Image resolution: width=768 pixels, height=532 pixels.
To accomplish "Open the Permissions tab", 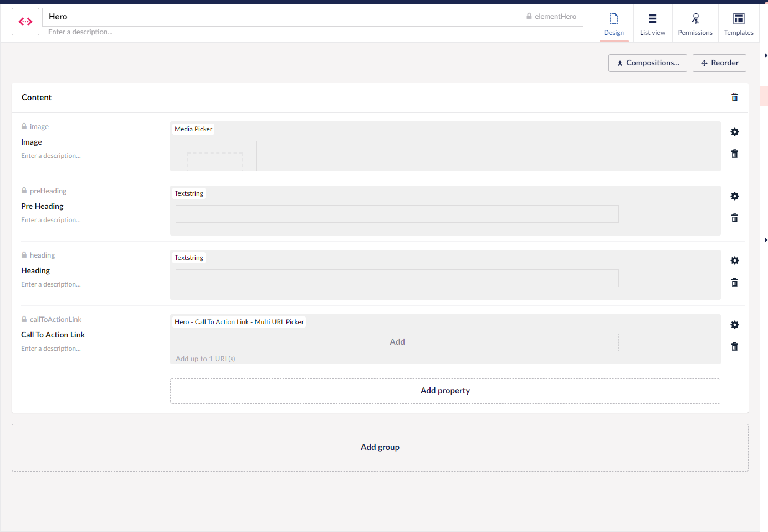I will pyautogui.click(x=695, y=24).
